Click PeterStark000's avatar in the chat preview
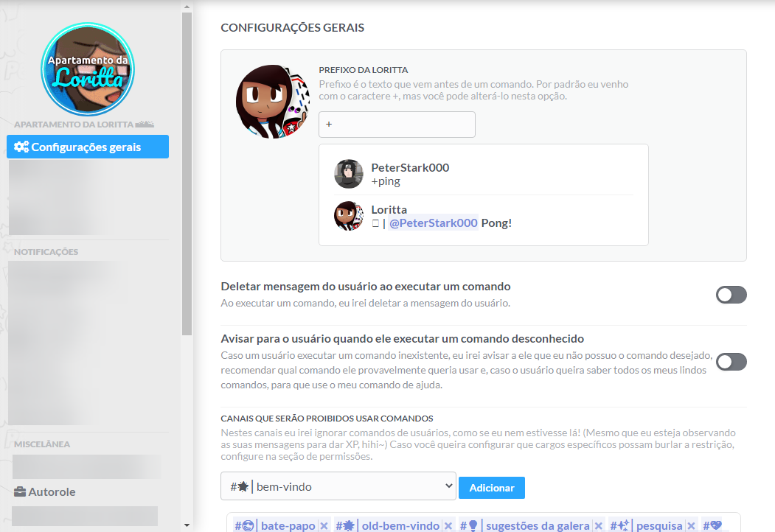The height and width of the screenshot is (532, 775). 348,174
